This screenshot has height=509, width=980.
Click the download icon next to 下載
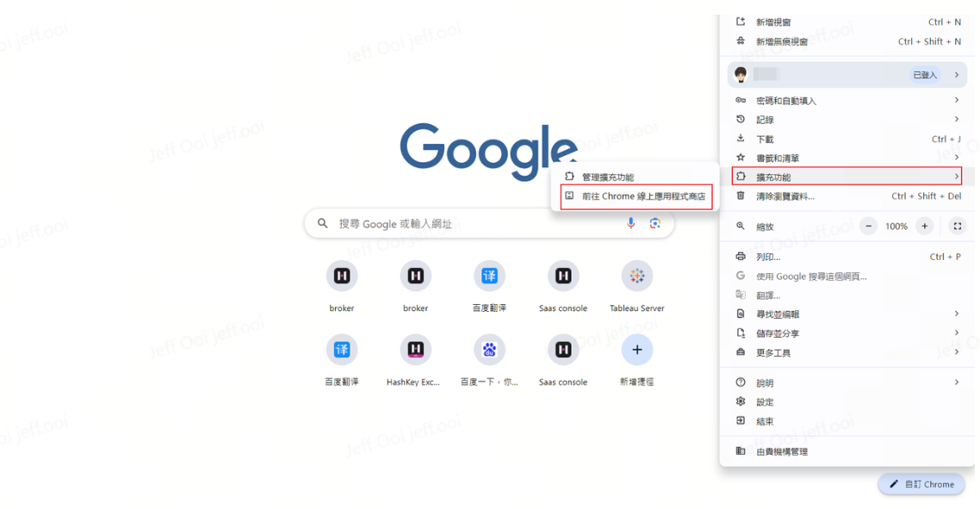741,138
